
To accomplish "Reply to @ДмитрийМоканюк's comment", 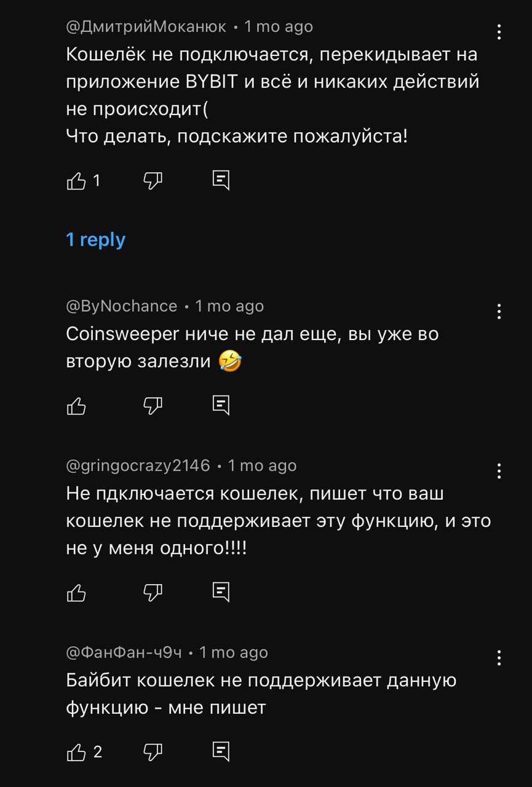I will coord(221,180).
